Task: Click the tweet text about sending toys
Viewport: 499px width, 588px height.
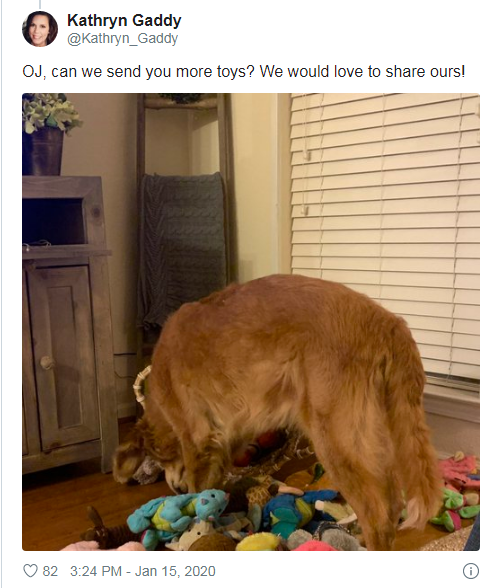Action: tap(244, 71)
